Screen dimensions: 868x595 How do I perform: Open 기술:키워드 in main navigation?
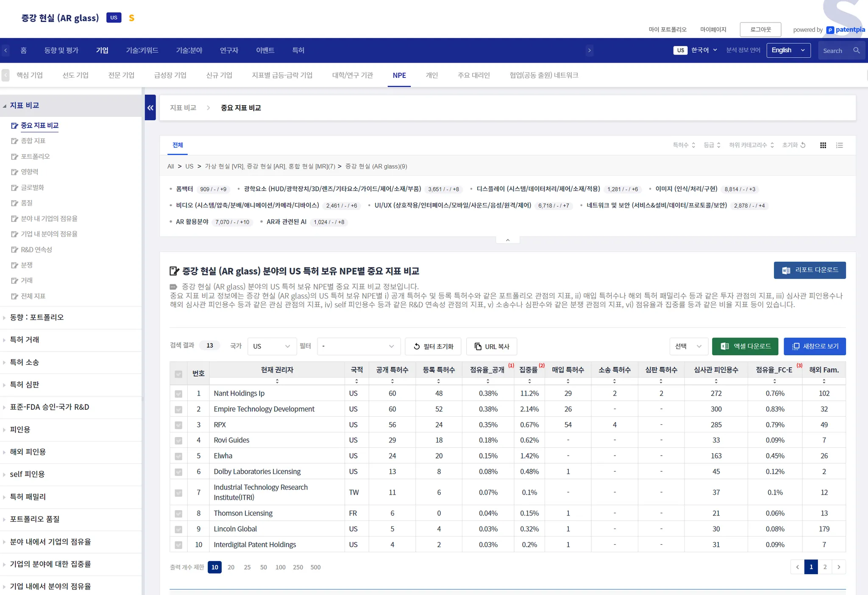coord(142,50)
